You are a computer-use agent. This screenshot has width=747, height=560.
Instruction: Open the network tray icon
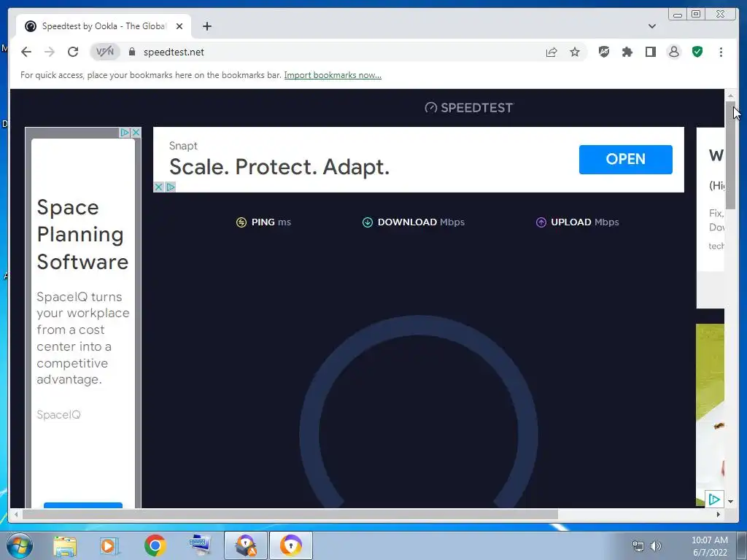pyautogui.click(x=638, y=546)
